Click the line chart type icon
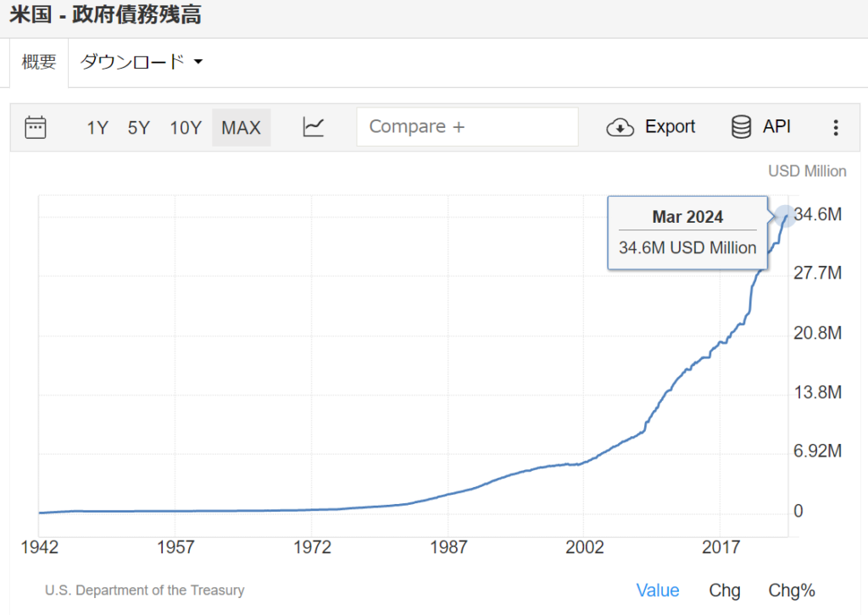868x615 pixels. click(314, 127)
